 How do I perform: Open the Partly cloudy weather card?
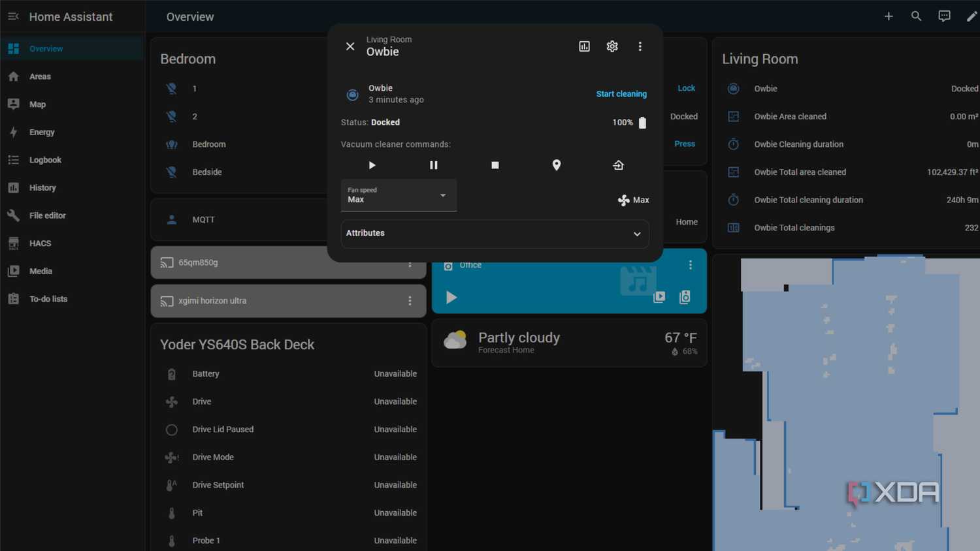569,343
